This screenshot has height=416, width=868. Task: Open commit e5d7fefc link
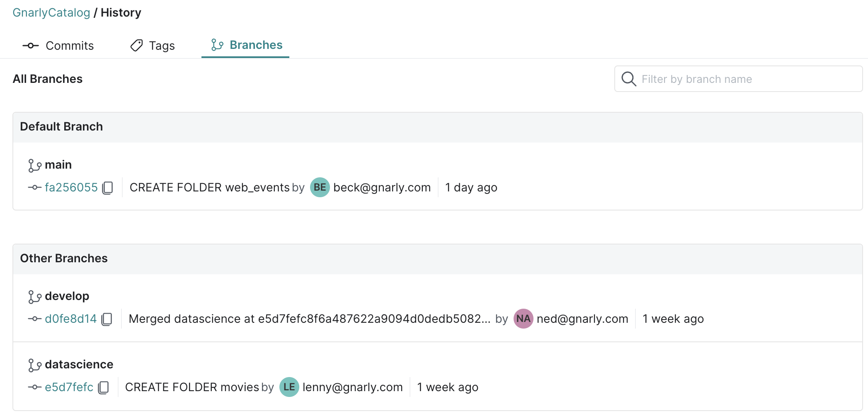tap(69, 387)
